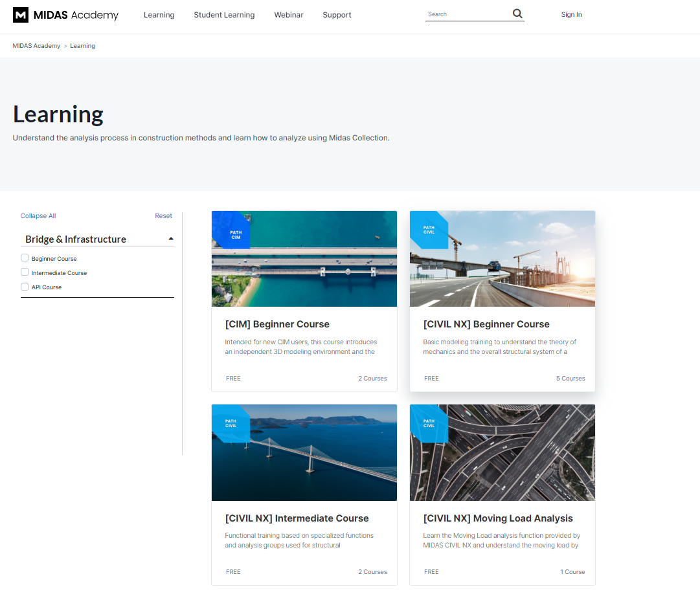Click the PATH CIM badge on the CIM Beginner card
This screenshot has height=596, width=700.
coord(231,230)
